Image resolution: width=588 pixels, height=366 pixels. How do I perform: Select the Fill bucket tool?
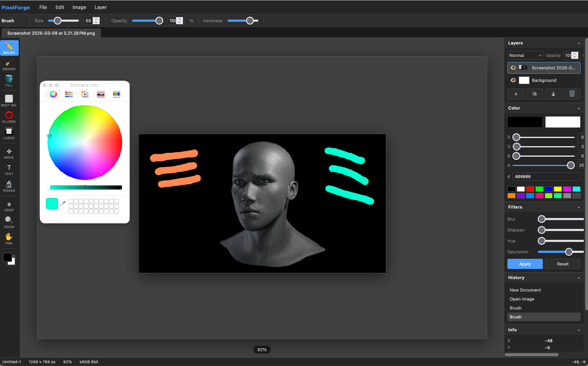click(9, 81)
